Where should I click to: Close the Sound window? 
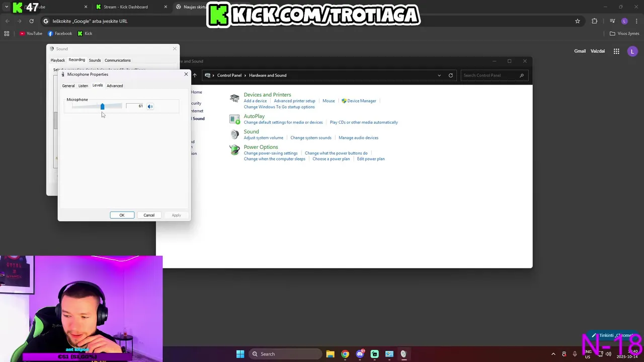click(175, 49)
